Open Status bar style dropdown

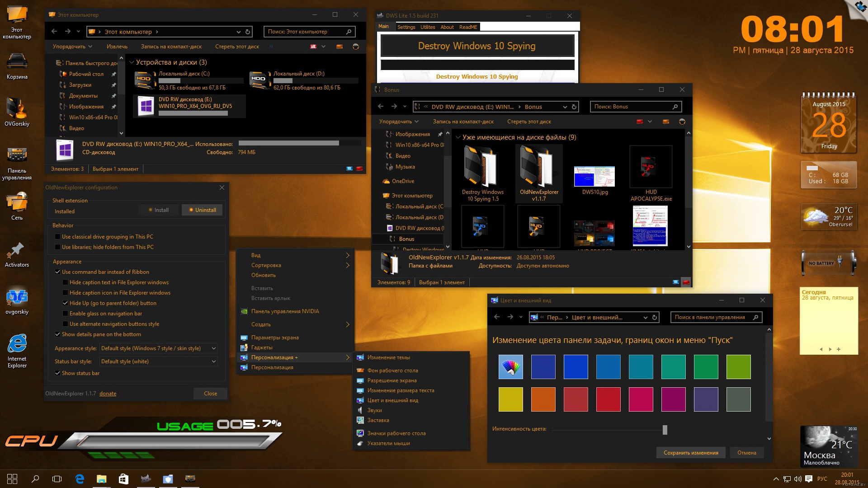click(158, 361)
